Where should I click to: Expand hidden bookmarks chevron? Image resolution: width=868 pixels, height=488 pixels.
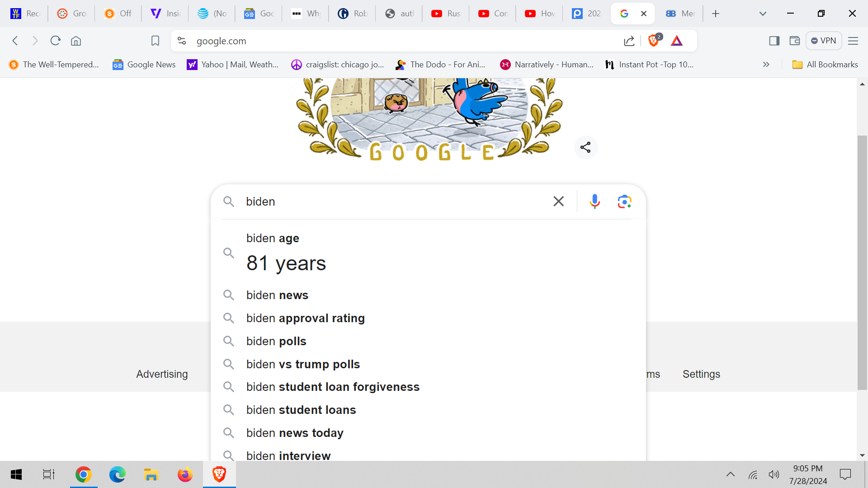point(766,65)
